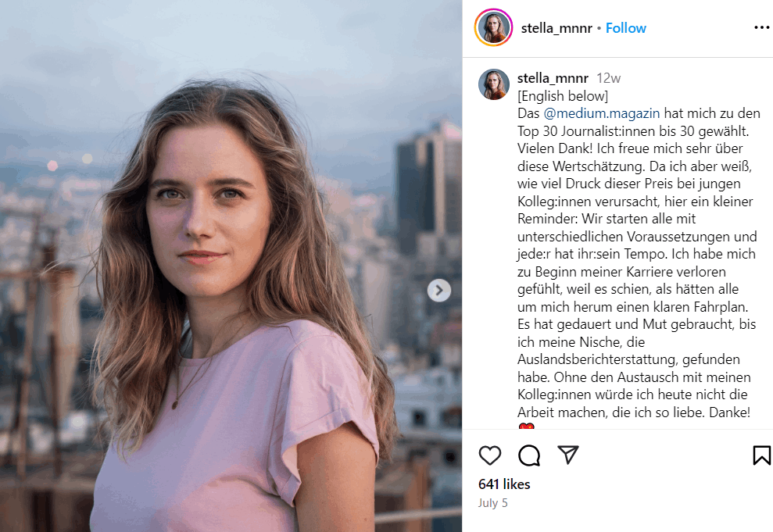Open the @medium.magazin mention
The height and width of the screenshot is (532, 773).
[x=601, y=113]
